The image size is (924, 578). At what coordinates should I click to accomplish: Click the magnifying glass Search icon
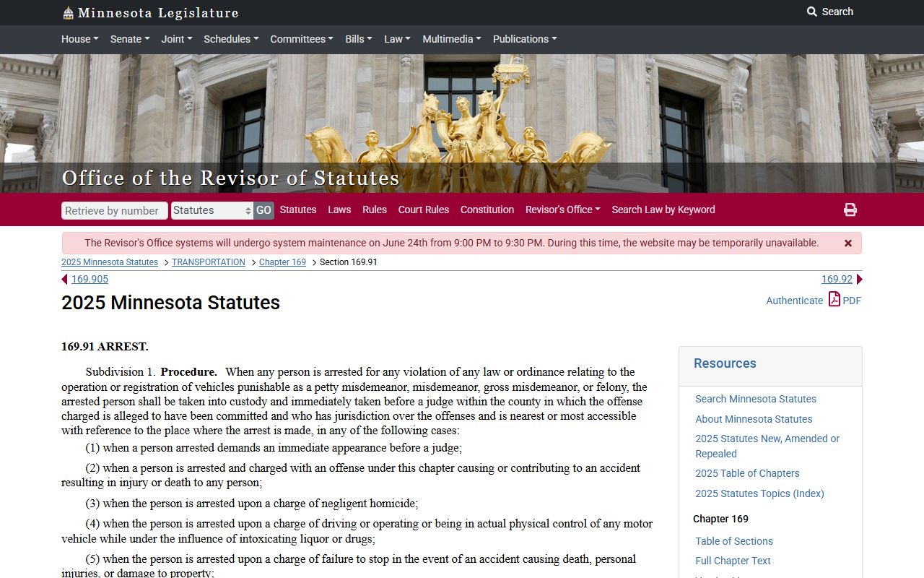(x=812, y=12)
